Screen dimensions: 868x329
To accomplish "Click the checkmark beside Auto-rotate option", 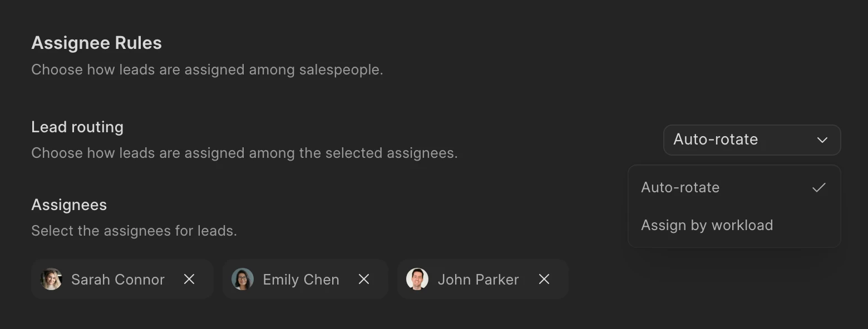I will pyautogui.click(x=819, y=187).
